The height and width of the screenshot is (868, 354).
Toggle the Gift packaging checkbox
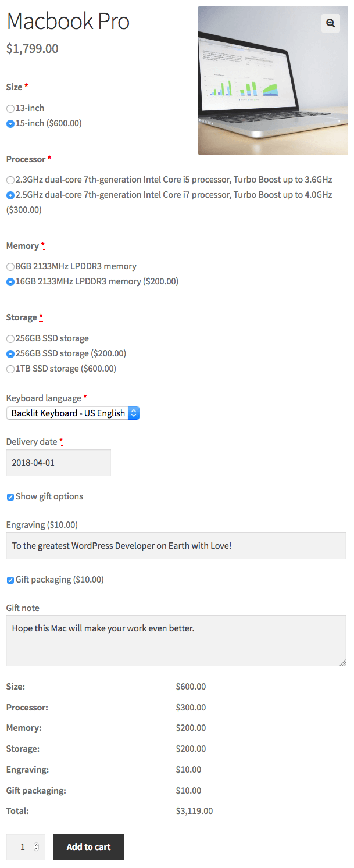(x=10, y=580)
